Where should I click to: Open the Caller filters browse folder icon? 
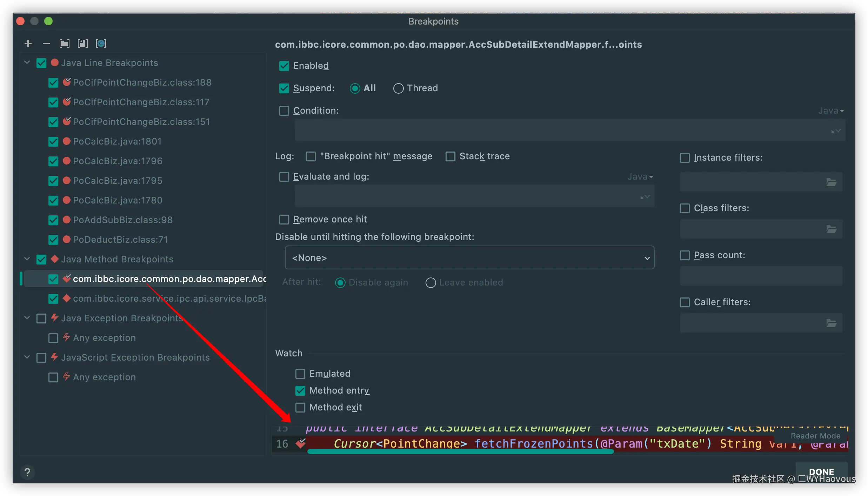pos(831,323)
